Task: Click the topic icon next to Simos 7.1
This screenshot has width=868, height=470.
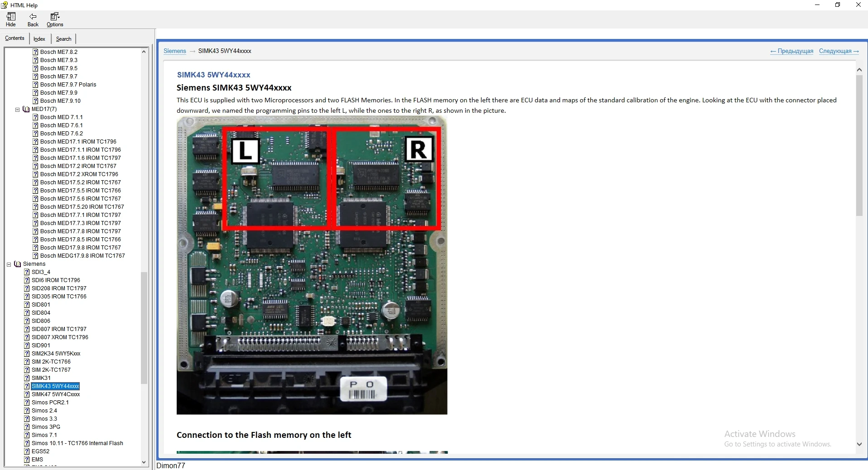Action: click(x=27, y=435)
